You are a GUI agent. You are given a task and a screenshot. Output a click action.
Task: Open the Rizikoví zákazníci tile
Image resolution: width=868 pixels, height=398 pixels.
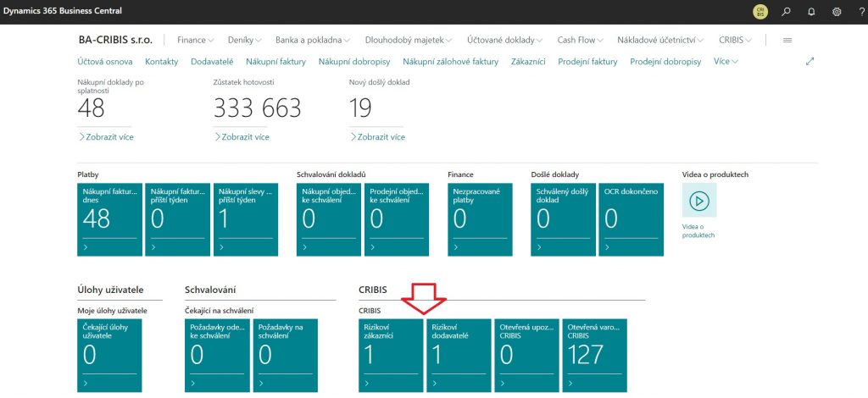point(391,355)
